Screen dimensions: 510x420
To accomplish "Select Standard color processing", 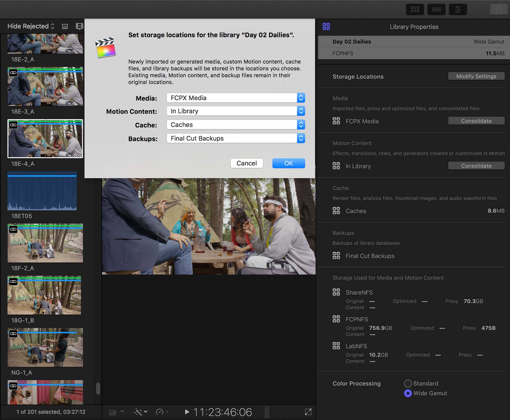I will [x=408, y=383].
